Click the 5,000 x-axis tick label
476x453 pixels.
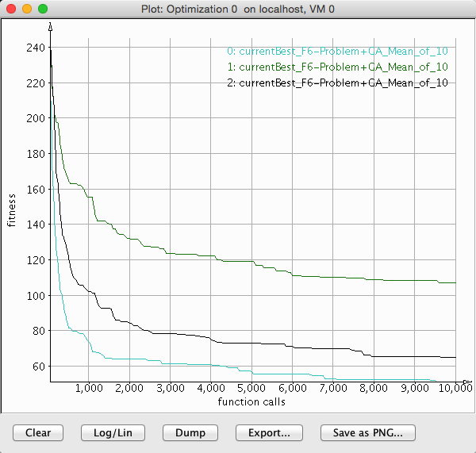[251, 390]
